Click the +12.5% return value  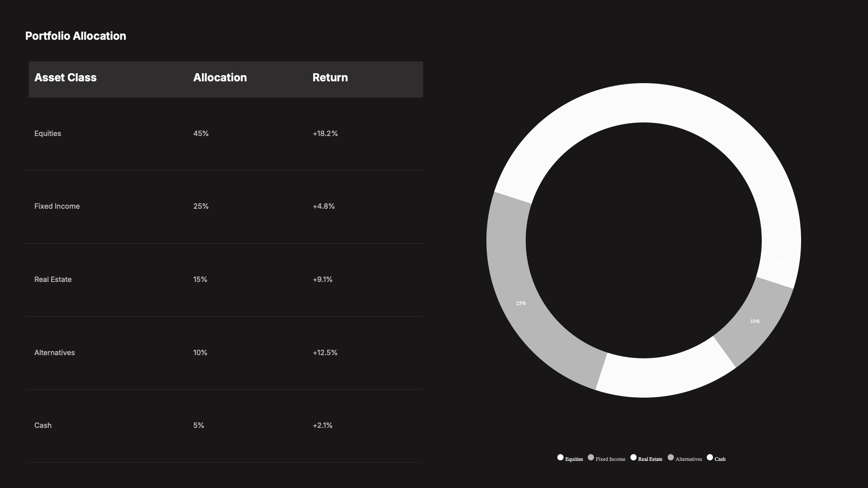(325, 352)
